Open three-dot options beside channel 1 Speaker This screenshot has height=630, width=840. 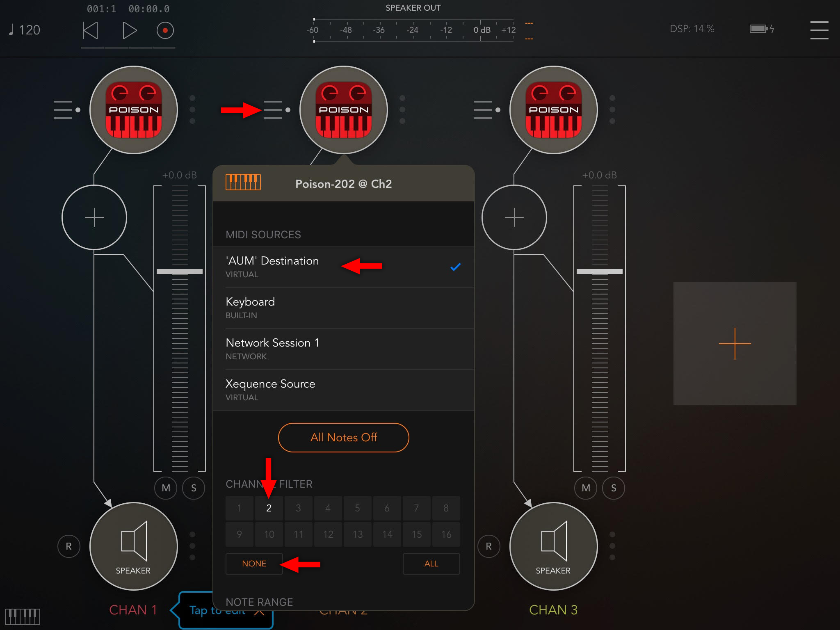pos(192,546)
